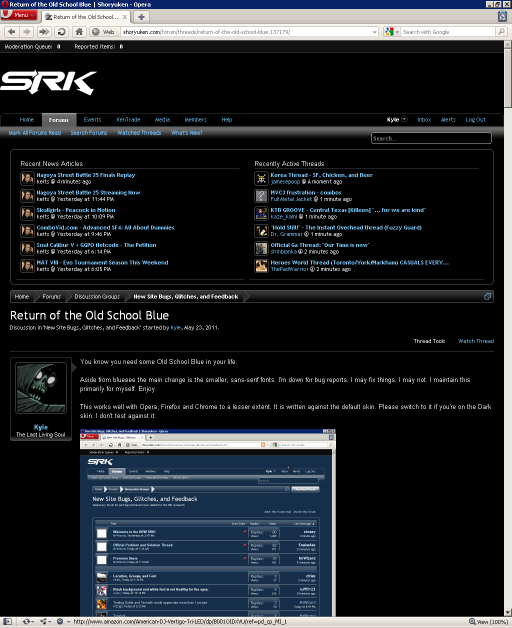The image size is (512, 628).
Task: Open the Opera Menu button
Action: (19, 15)
